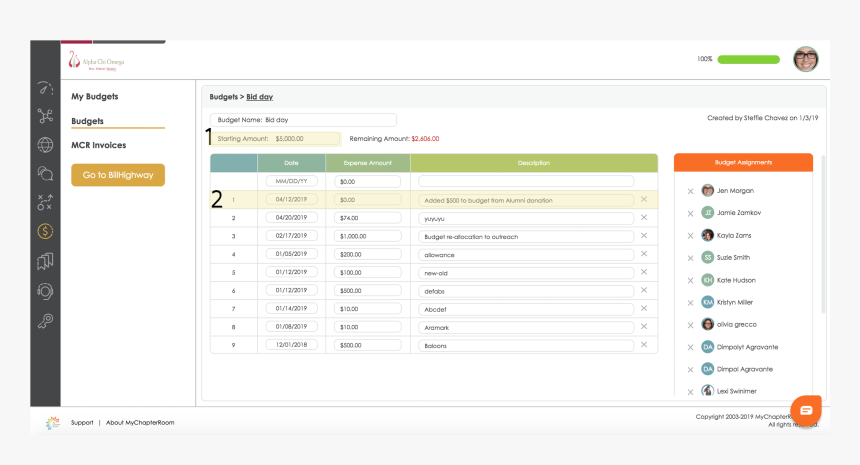The image size is (860, 465).
Task: Click the user profile avatar at top right
Action: 806,59
